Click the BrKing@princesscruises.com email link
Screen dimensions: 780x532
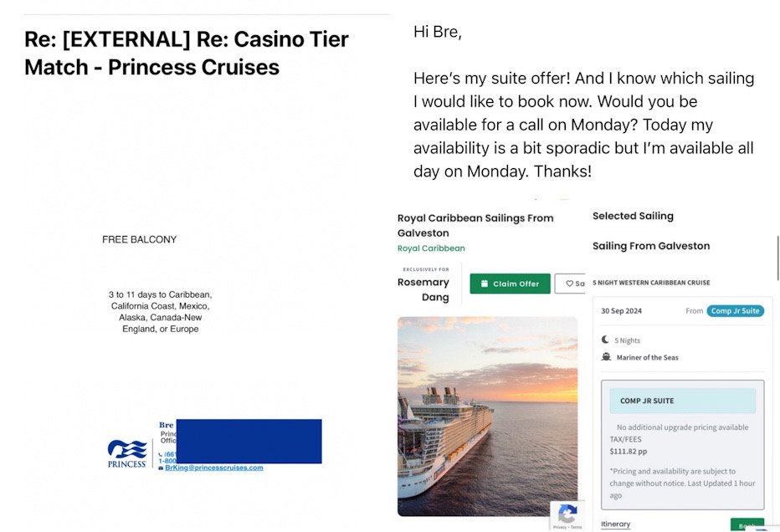click(x=214, y=468)
